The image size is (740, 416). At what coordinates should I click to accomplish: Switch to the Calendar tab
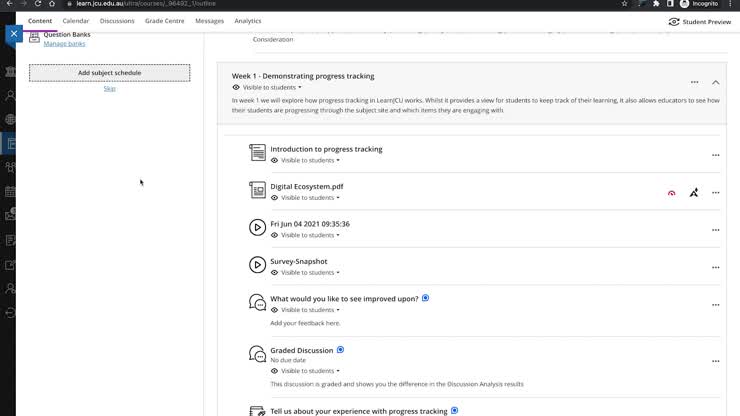point(76,21)
